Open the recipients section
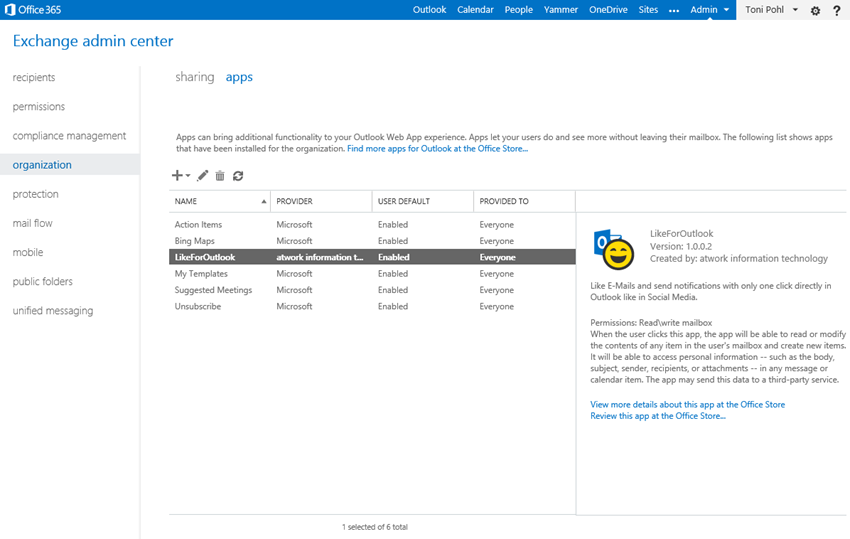 click(34, 77)
